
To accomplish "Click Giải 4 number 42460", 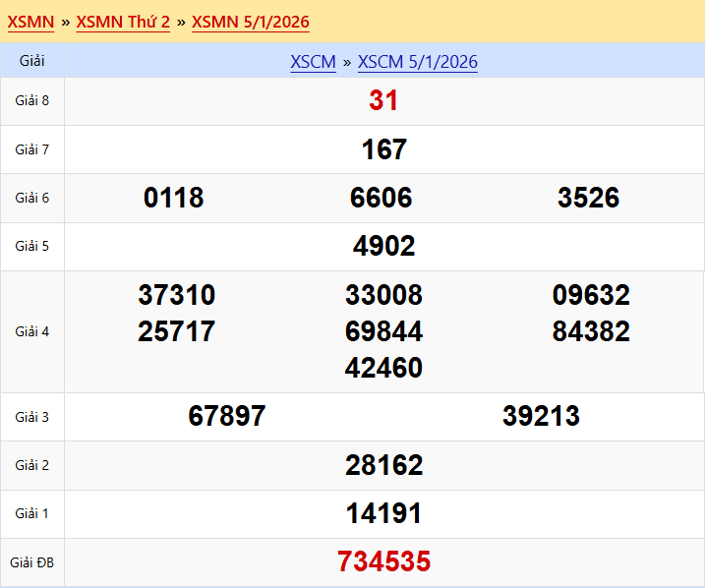I will pos(383,369).
